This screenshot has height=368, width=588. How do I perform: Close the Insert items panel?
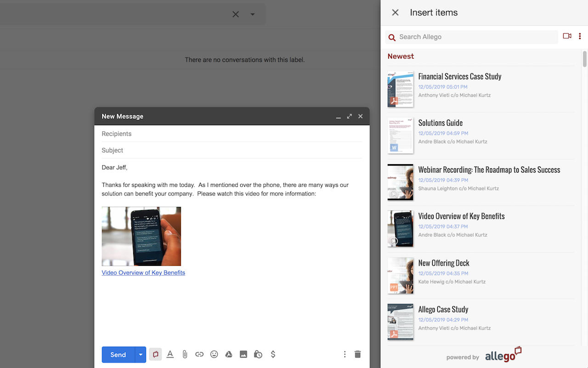[x=395, y=12]
